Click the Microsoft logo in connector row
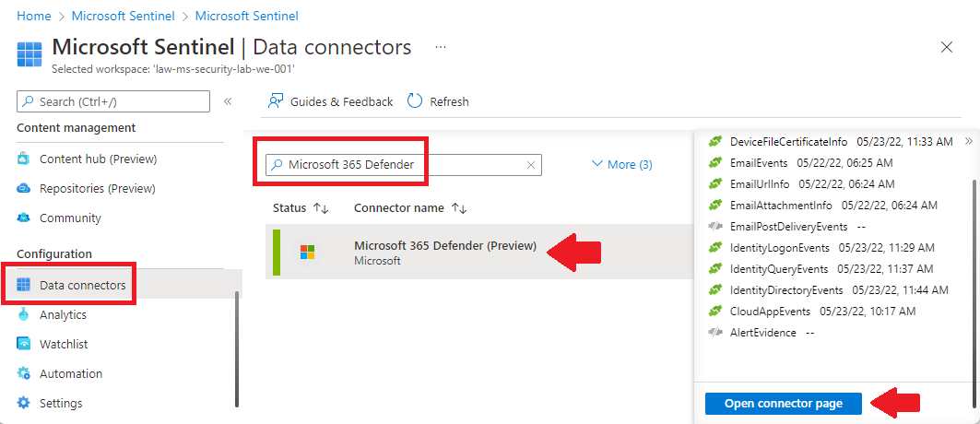The height and width of the screenshot is (424, 980). click(308, 253)
